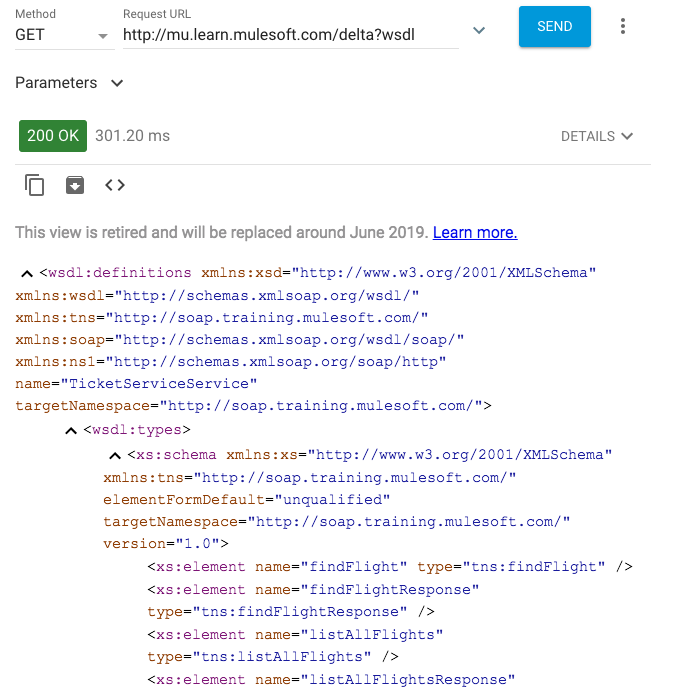Click the elementFormDefault unqualified attribute

pyautogui.click(x=247, y=500)
